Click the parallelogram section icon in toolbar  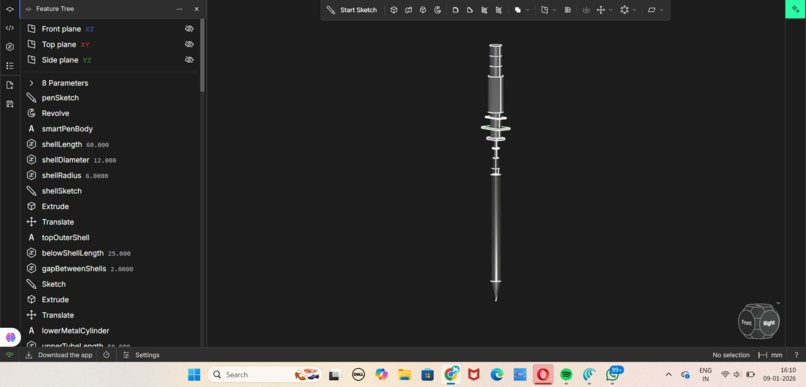(x=651, y=10)
